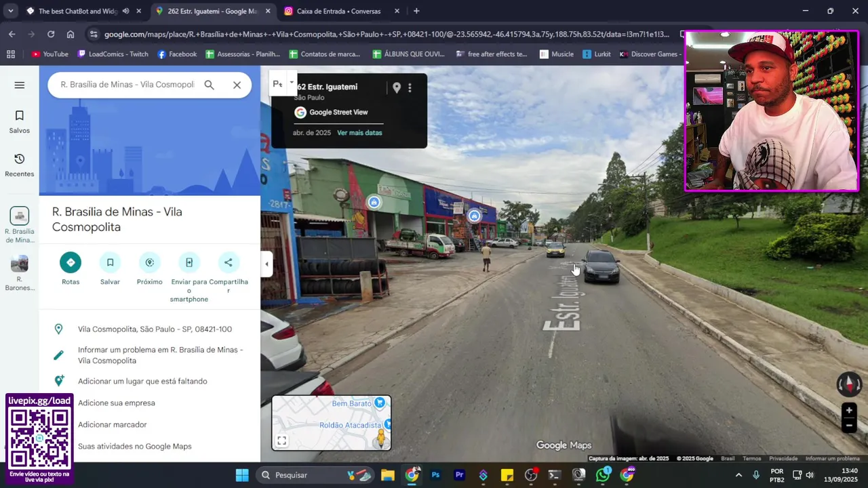
Task: Clear the Maps search with X
Action: 237,85
